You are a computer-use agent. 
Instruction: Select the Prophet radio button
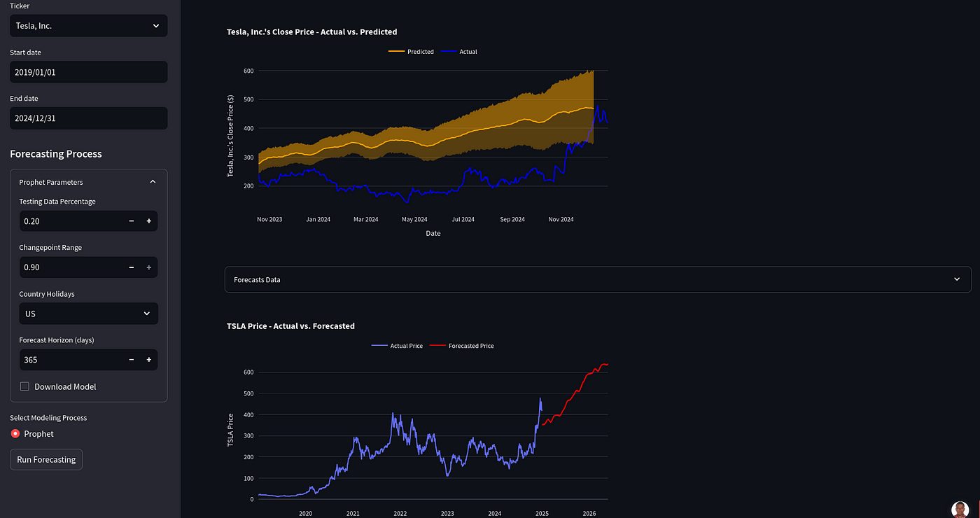pos(15,434)
